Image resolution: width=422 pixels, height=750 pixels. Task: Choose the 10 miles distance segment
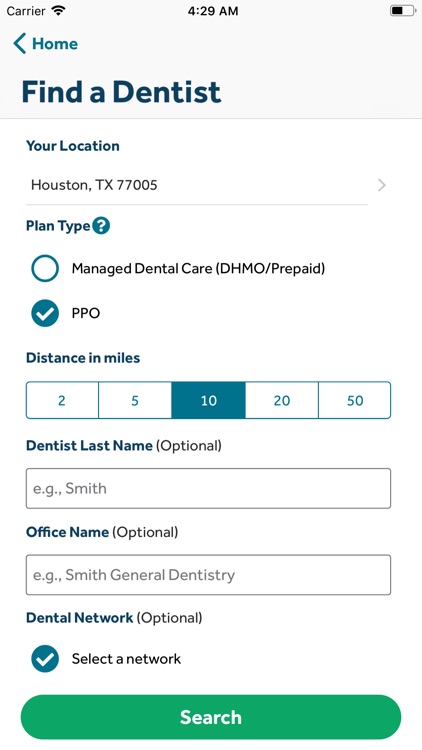[209, 400]
